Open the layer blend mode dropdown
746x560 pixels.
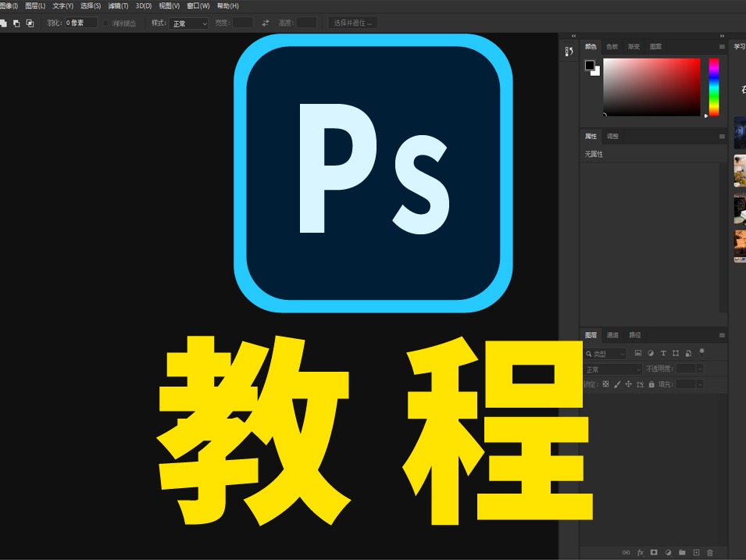tap(612, 368)
